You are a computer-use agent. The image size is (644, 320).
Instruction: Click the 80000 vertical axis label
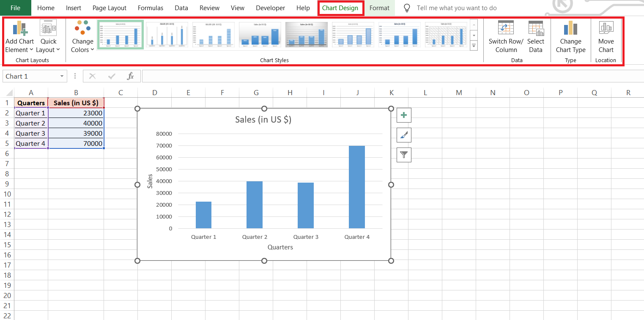pyautogui.click(x=164, y=134)
